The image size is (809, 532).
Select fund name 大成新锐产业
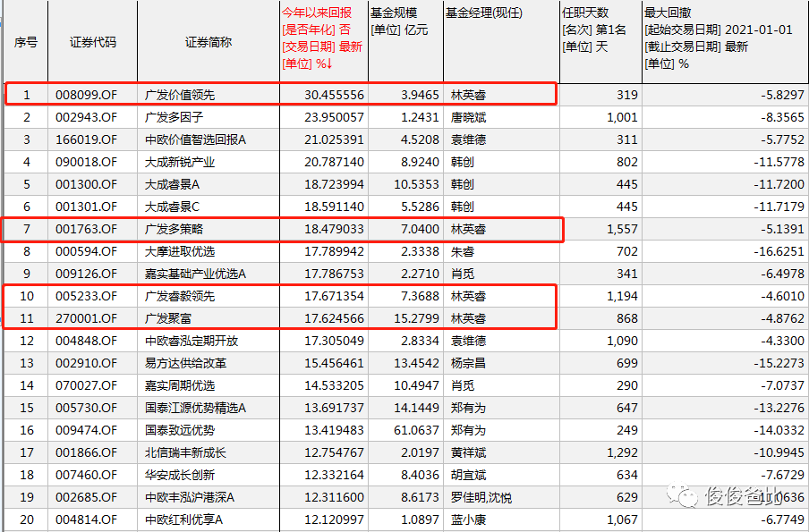pyautogui.click(x=180, y=162)
